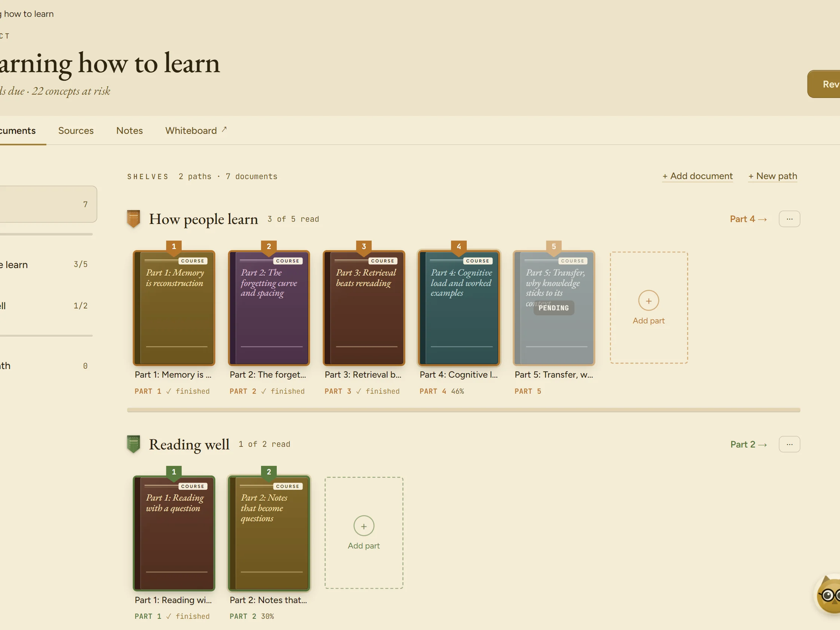The image size is (840, 630).
Task: Click the Add document link
Action: 697,176
